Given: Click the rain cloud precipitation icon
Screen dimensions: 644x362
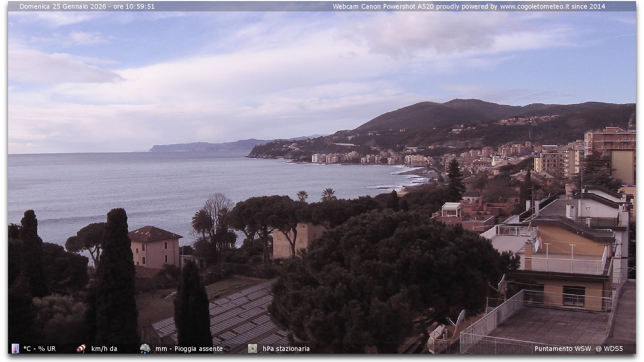Looking at the screenshot, I should click(145, 349).
